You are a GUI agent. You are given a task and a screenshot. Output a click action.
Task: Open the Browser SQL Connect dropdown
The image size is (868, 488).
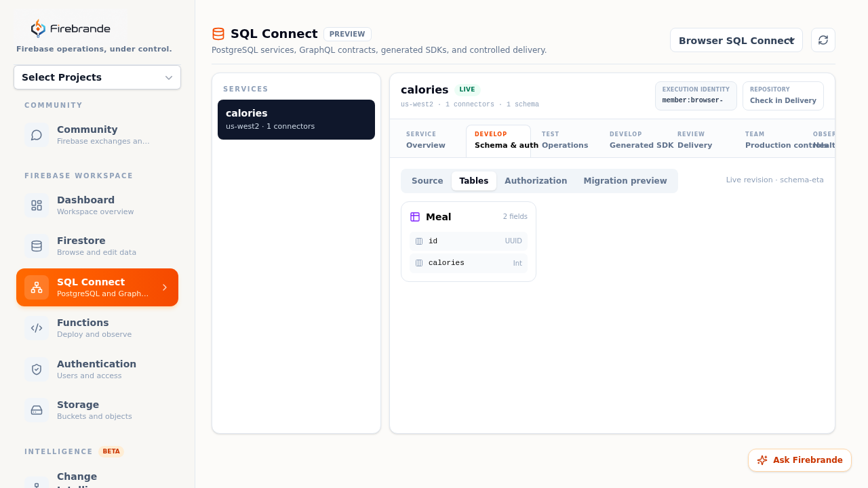pos(736,40)
